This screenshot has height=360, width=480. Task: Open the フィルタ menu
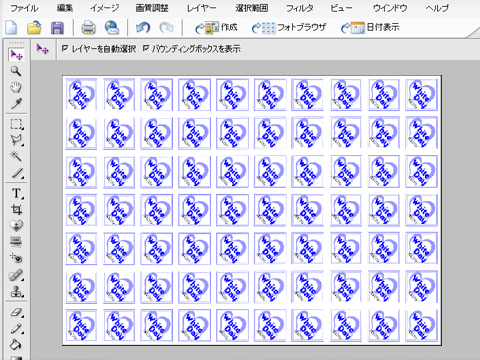pyautogui.click(x=300, y=8)
